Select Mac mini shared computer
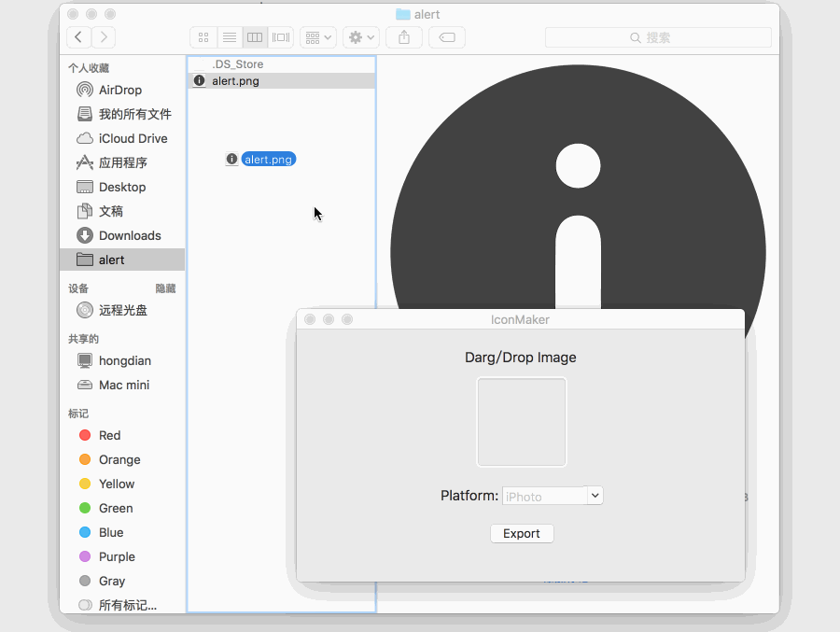Image resolution: width=840 pixels, height=632 pixels. [122, 385]
